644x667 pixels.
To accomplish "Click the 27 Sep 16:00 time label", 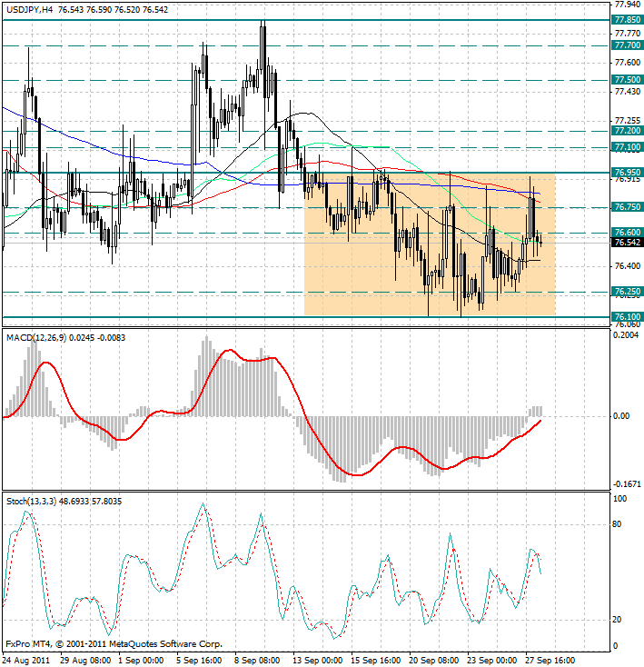I will click(551, 661).
